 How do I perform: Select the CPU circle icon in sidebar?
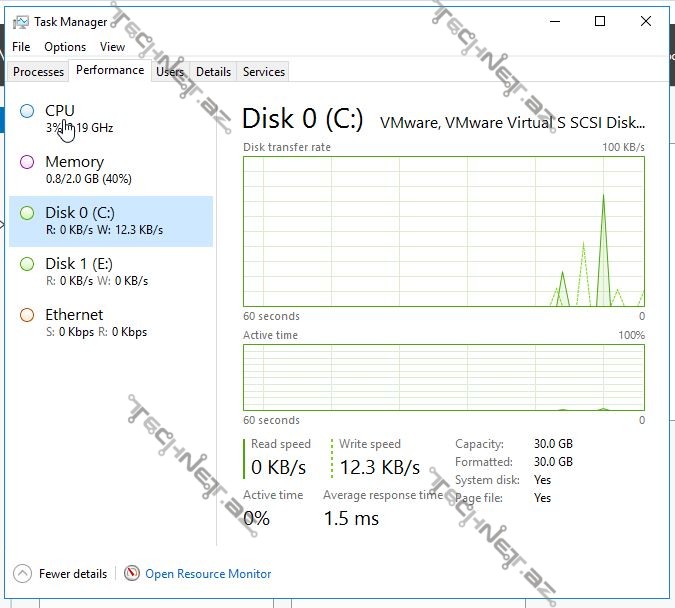click(x=27, y=111)
